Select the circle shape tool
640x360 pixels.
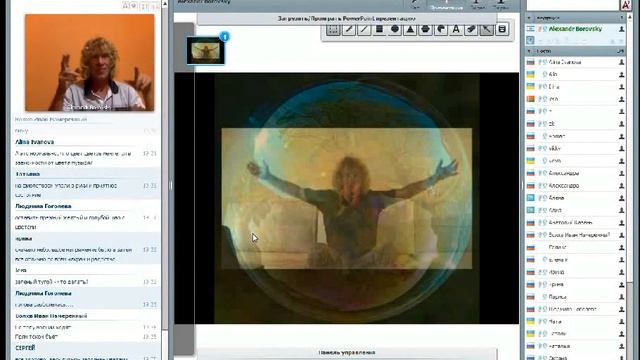coord(395,29)
